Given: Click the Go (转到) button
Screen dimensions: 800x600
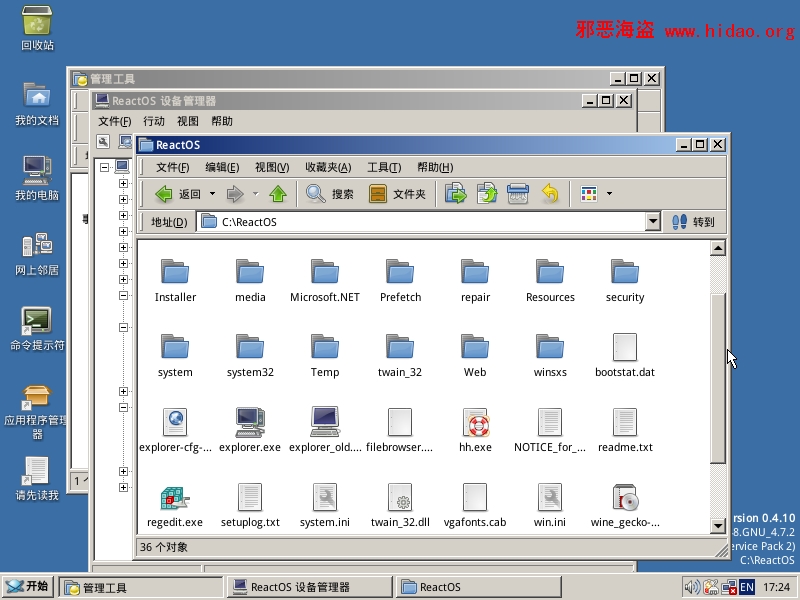Looking at the screenshot, I should click(695, 222).
